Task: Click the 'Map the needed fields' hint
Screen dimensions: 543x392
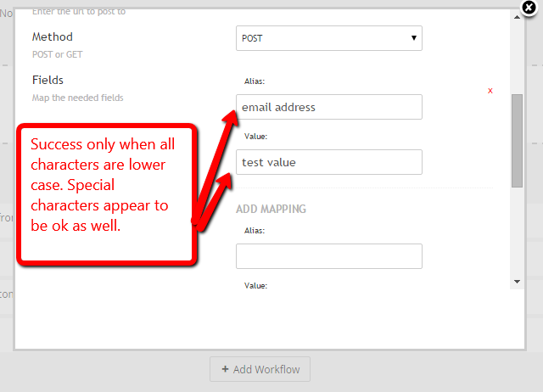Action: [77, 98]
